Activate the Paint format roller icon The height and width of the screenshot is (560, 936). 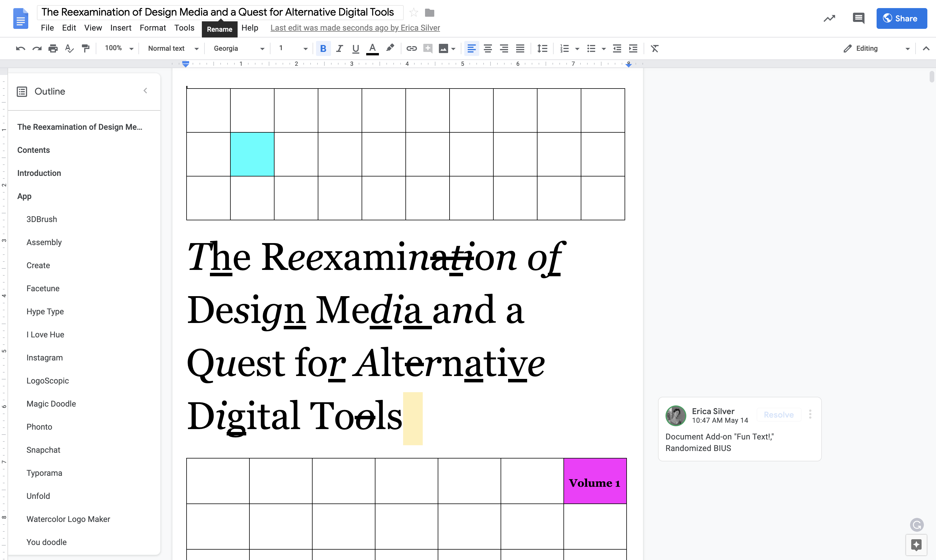click(86, 48)
